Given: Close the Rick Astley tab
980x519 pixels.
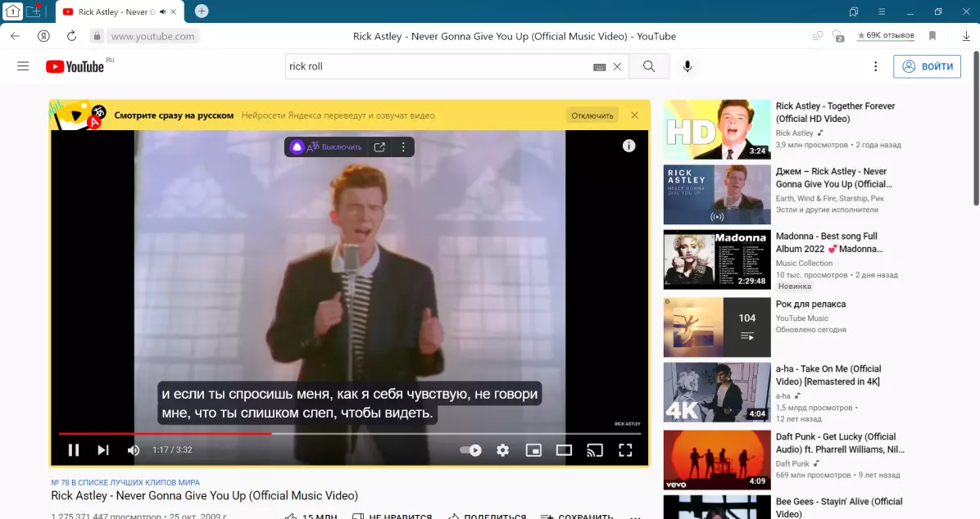Looking at the screenshot, I should (174, 11).
